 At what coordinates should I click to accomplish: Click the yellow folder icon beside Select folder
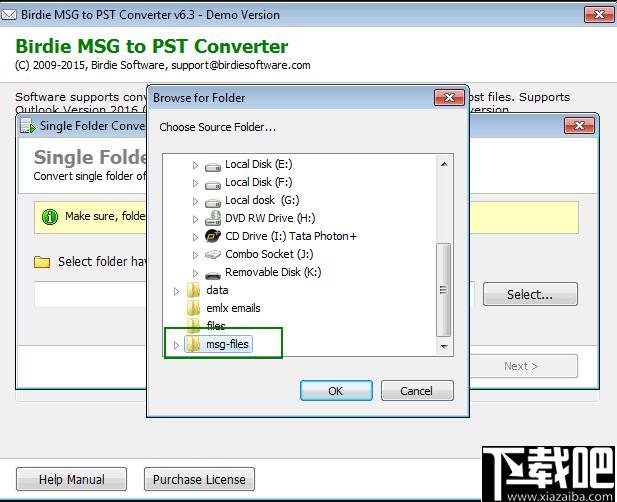pyautogui.click(x=42, y=262)
